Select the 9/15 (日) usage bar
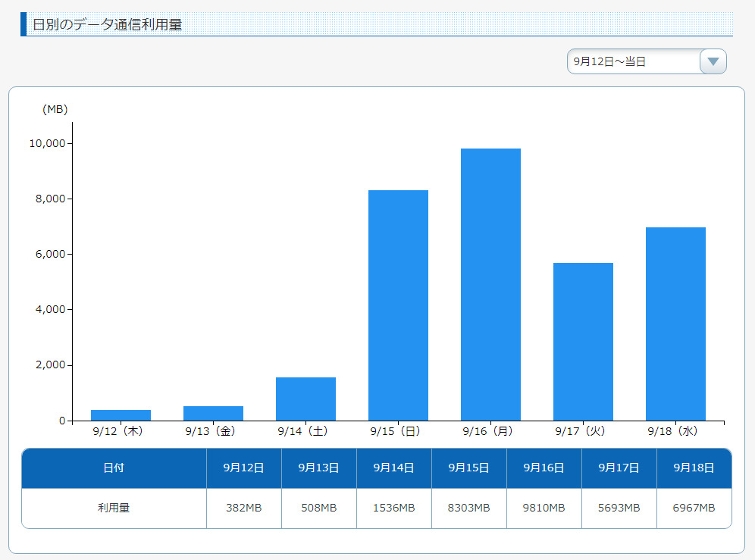The height and width of the screenshot is (560, 755). [398, 305]
